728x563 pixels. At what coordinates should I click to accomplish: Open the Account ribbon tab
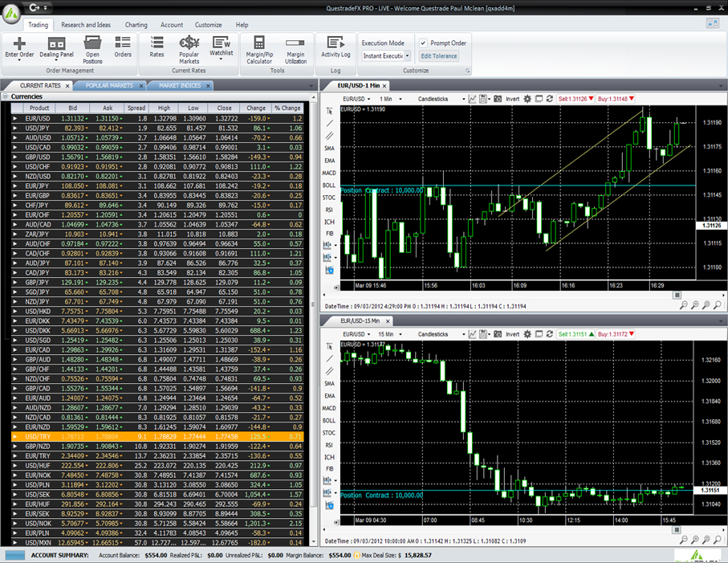172,25
